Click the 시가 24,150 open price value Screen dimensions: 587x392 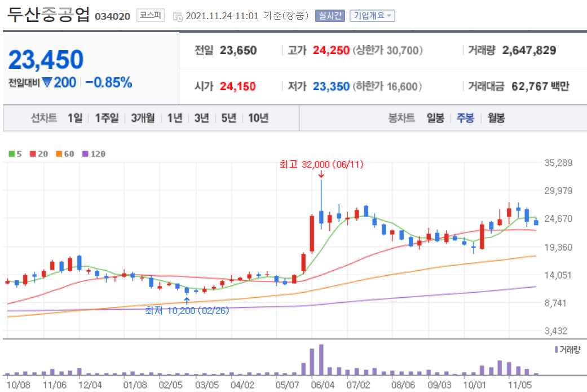[x=237, y=86]
